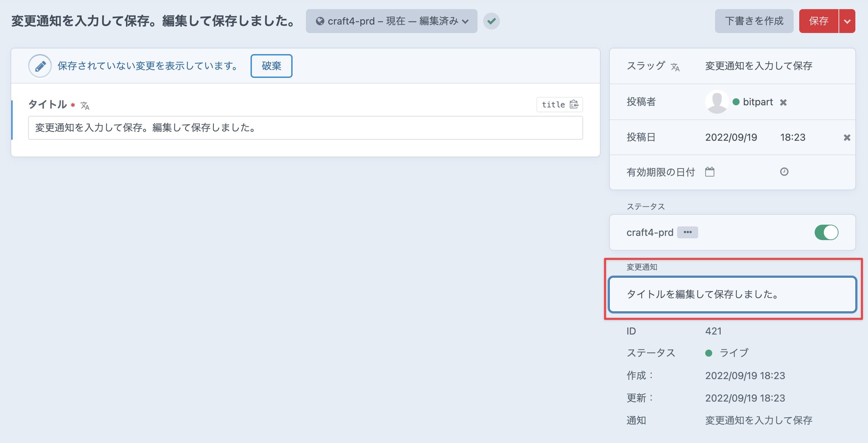Open the save options chevron beside 保存
Screen dimensions: 868x443
click(x=848, y=21)
